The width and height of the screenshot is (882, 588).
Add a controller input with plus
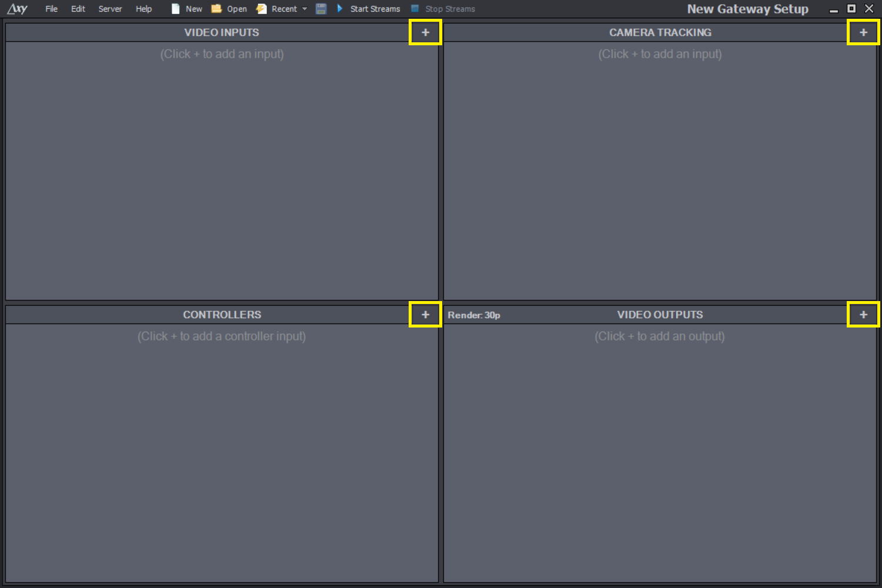[425, 315]
